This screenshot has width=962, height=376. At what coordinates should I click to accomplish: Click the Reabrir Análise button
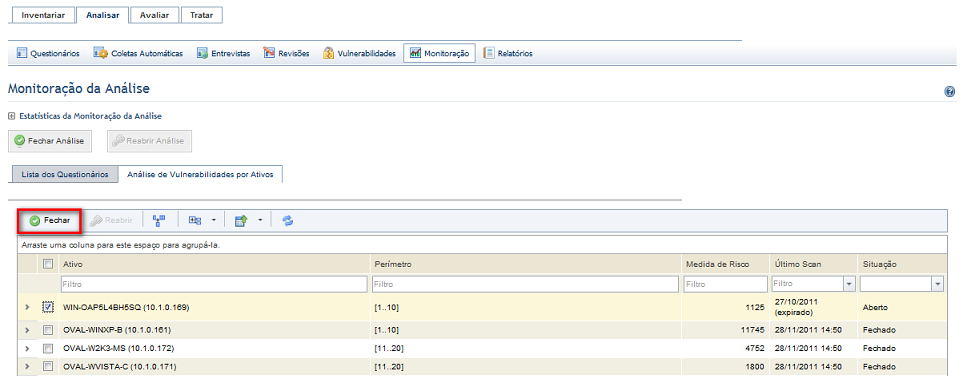(x=150, y=140)
